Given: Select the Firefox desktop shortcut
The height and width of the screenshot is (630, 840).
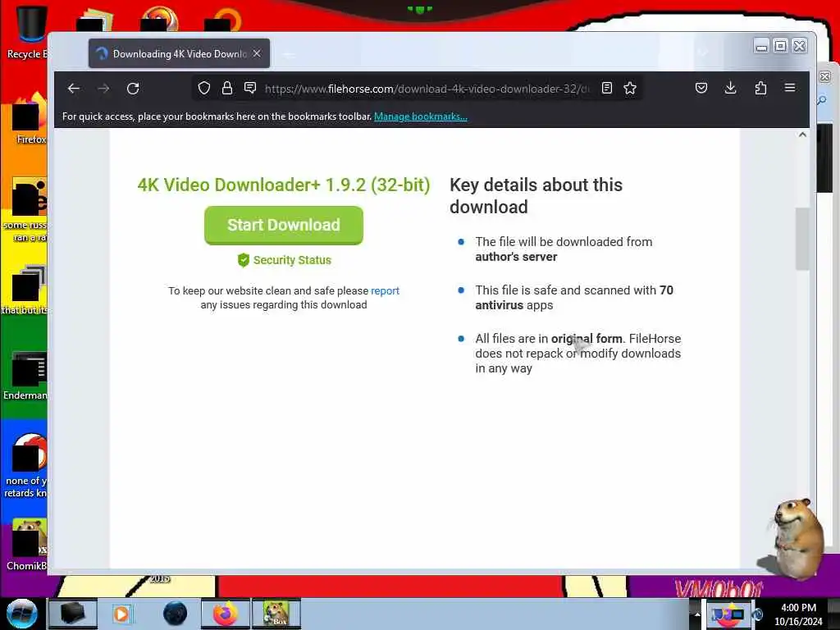Looking at the screenshot, I should click(30, 119).
